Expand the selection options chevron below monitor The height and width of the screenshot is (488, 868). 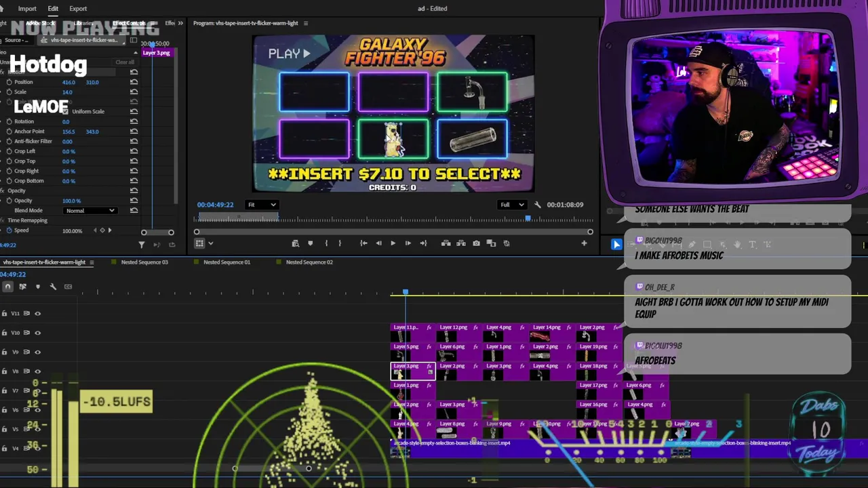211,243
